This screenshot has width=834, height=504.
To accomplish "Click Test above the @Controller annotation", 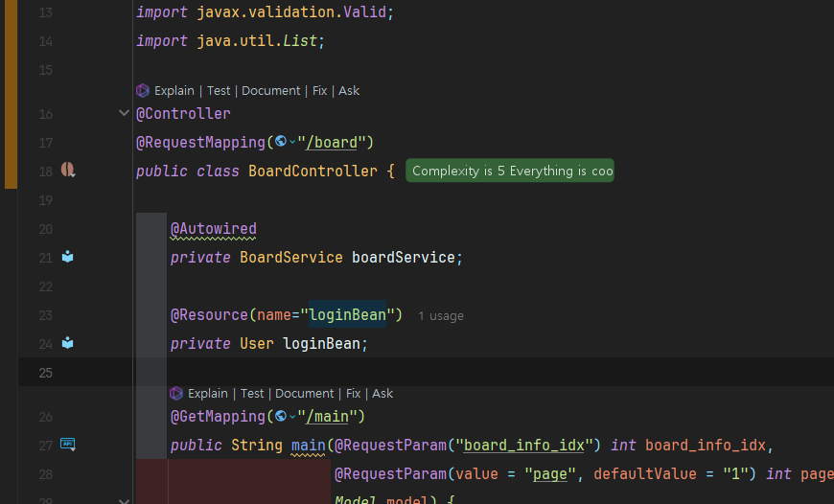I will coord(219,91).
